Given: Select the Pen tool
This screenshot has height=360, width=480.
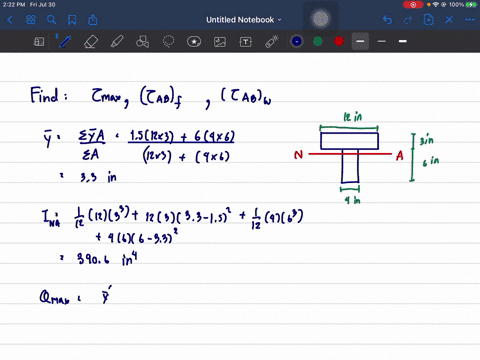Looking at the screenshot, I should [64, 42].
